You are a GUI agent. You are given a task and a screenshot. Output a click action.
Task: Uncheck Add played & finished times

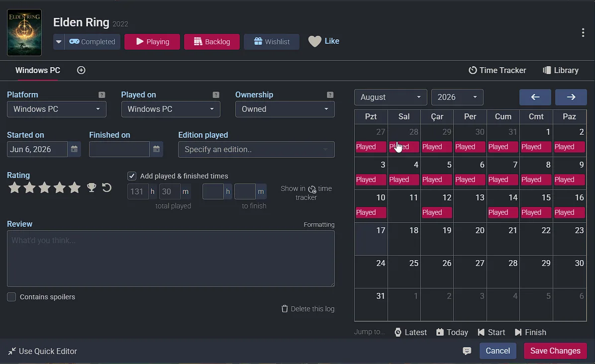click(132, 176)
